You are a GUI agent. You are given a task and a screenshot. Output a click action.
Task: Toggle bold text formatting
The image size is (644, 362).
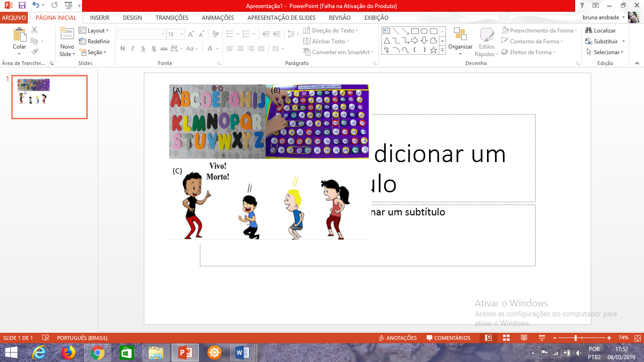(x=123, y=49)
